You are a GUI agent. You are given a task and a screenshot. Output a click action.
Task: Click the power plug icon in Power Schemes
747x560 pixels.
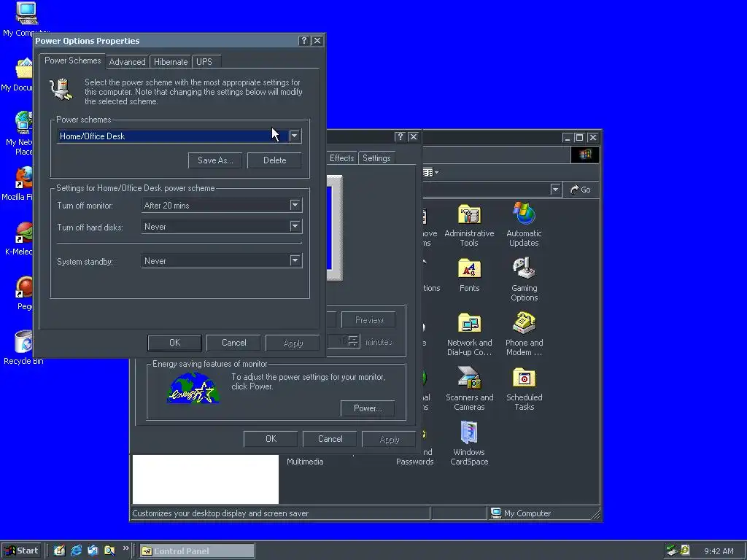[x=61, y=90]
